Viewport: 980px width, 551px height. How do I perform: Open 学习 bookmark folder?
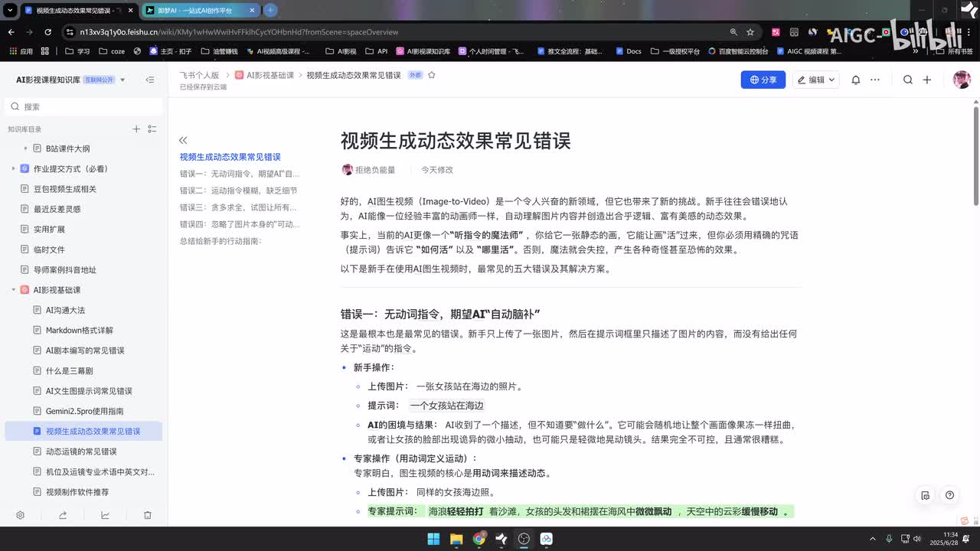tap(77, 51)
